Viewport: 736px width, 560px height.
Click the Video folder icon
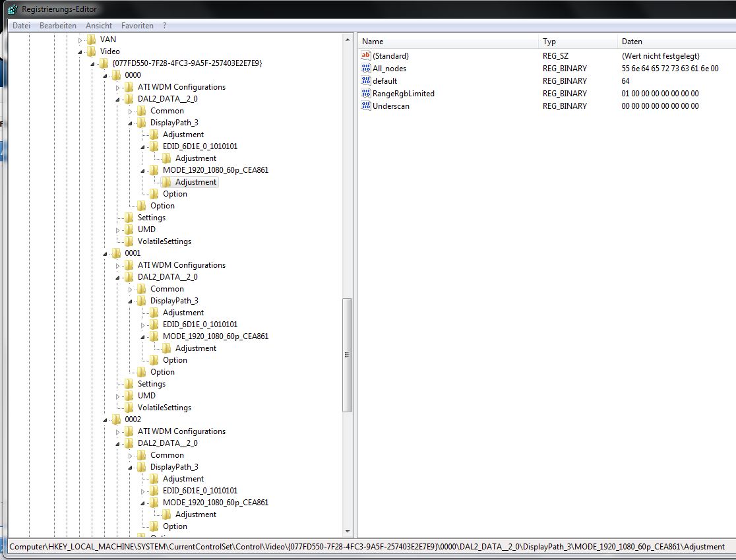(92, 51)
